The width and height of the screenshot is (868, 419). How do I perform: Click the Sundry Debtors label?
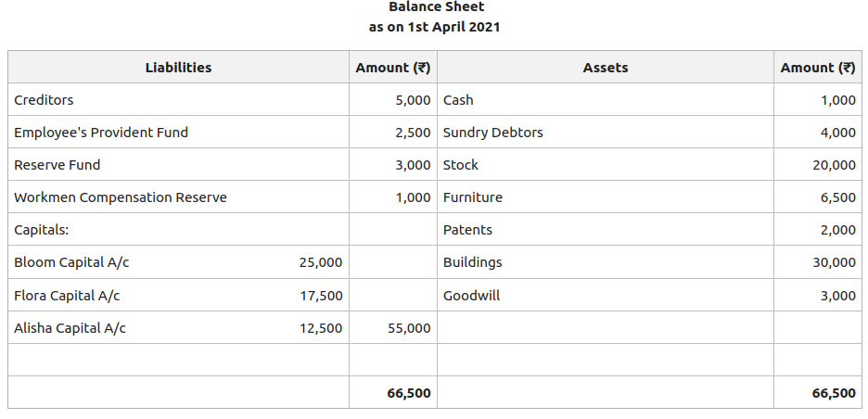[x=493, y=133]
